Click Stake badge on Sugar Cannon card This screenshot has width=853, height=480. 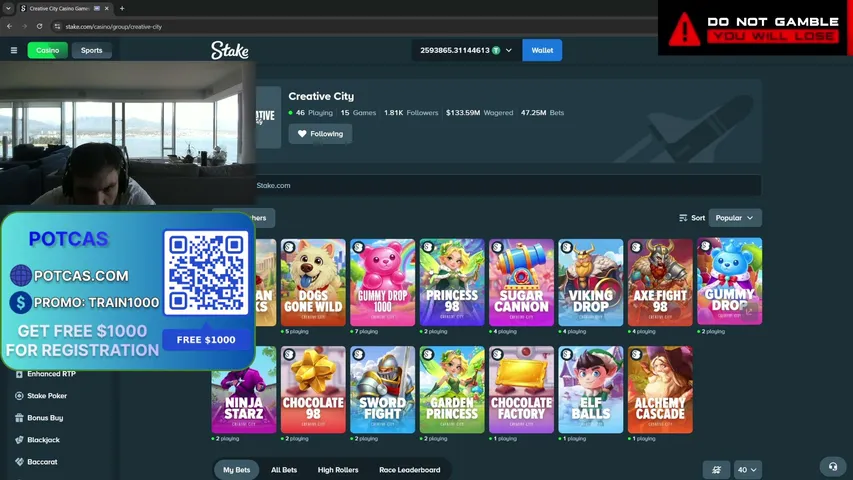[x=497, y=247]
